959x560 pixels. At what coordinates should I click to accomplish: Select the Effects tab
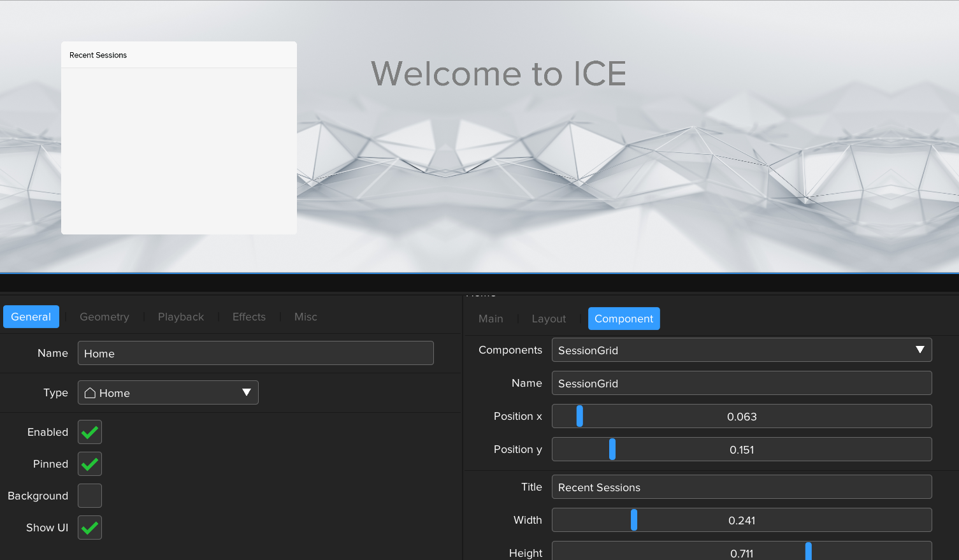[x=249, y=317]
